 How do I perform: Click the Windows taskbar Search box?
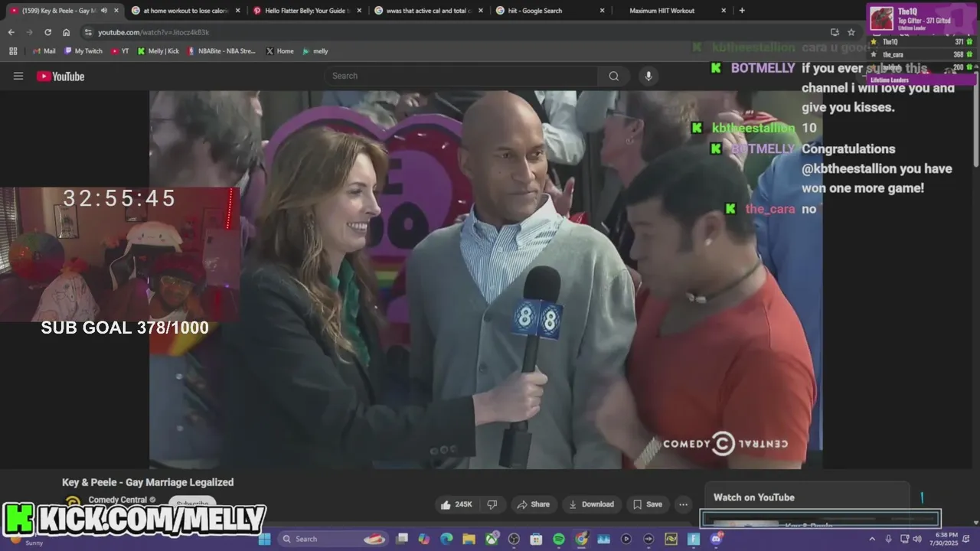pos(332,539)
